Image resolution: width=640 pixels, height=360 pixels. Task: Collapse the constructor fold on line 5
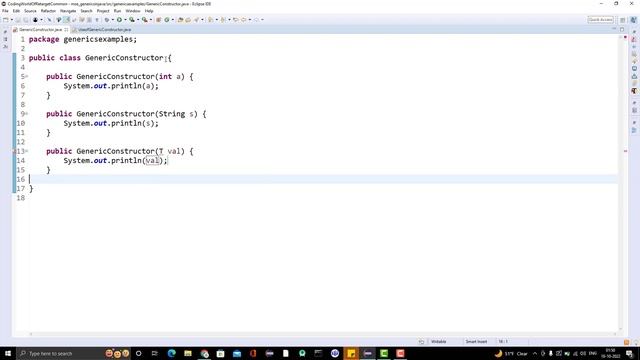click(27, 76)
